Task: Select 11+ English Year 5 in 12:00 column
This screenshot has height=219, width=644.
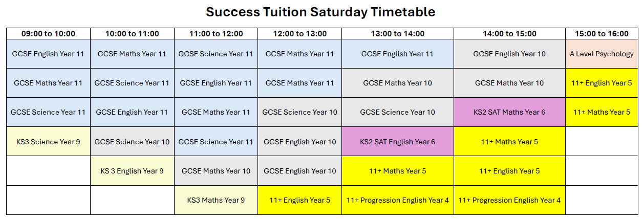Action: tap(300, 200)
